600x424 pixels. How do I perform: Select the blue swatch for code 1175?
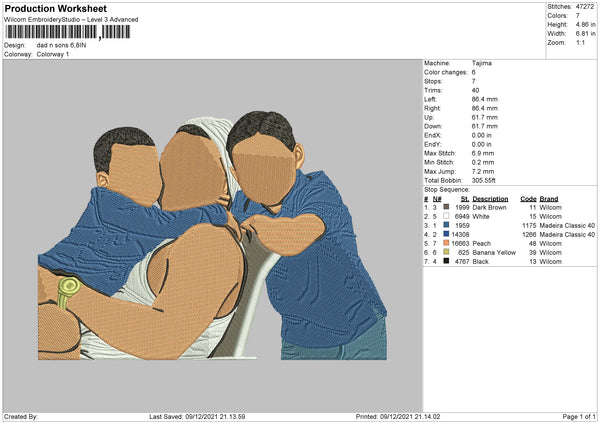click(446, 225)
